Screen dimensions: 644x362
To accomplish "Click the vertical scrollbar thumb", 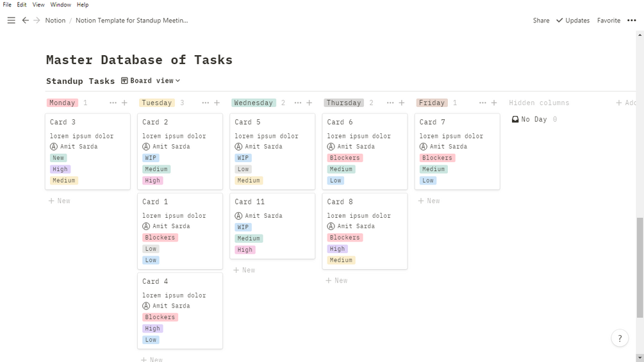I will 640,267.
